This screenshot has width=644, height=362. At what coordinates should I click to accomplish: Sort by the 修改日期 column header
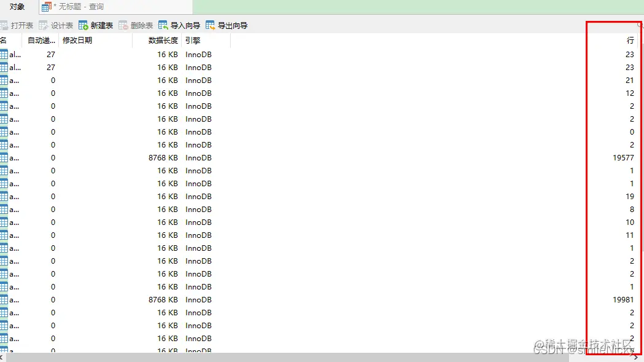(x=77, y=41)
